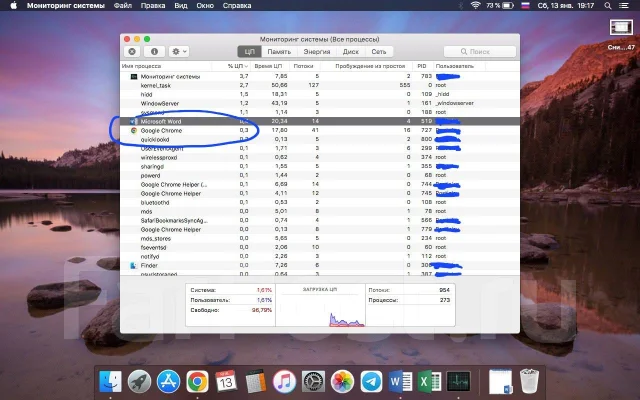Viewport: 640px width, 400px height.
Task: Select the Google Chrome process row
Action: pos(320,130)
